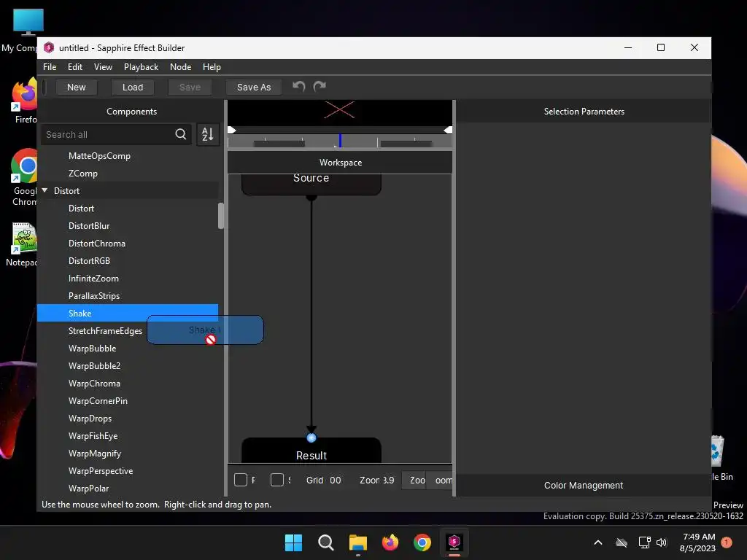Click the Save As button
This screenshot has width=747, height=560.
click(x=253, y=87)
